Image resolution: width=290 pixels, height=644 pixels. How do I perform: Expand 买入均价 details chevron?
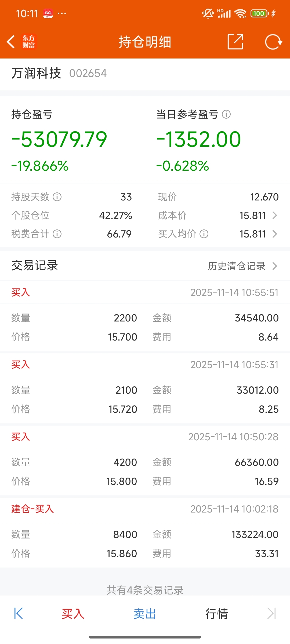275,234
